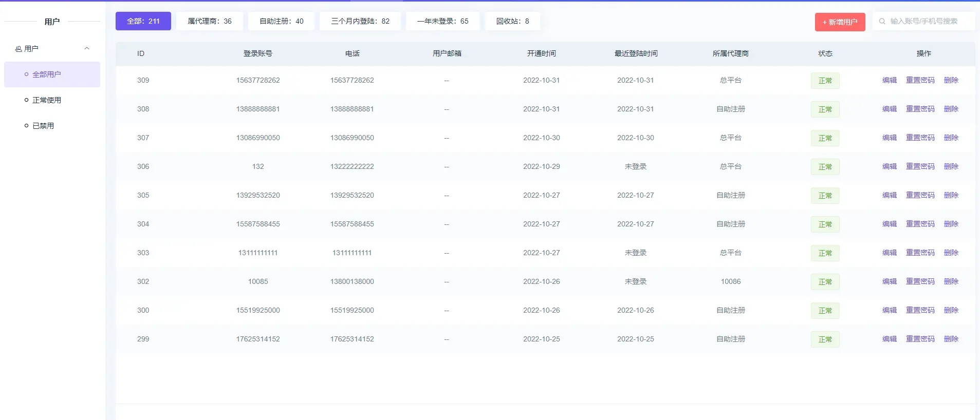Edit user with ID 309
980x420 pixels.
click(x=889, y=80)
